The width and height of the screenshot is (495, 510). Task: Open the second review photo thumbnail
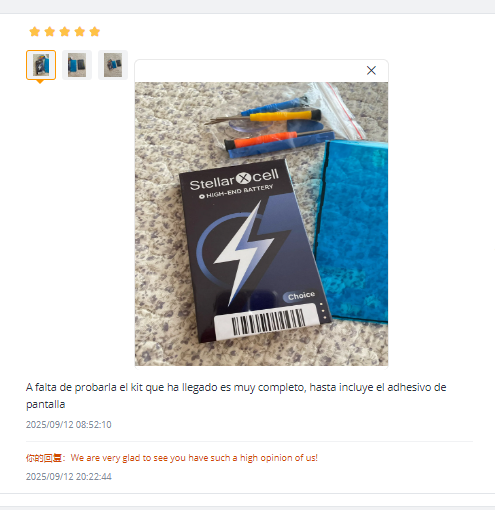tap(77, 65)
